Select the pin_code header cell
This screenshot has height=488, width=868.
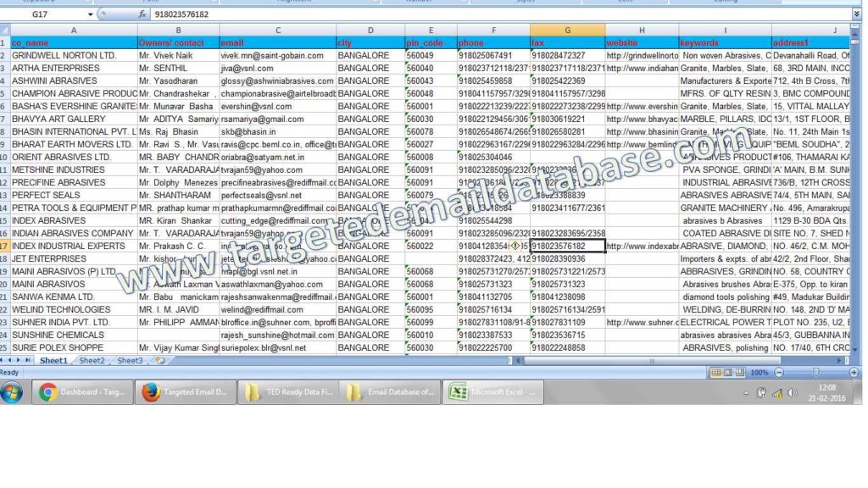click(x=431, y=42)
